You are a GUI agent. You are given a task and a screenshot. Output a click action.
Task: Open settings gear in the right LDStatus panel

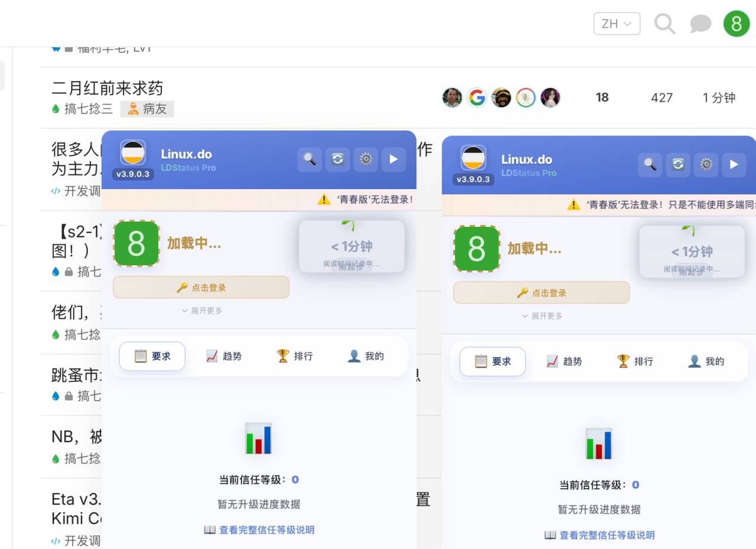click(706, 164)
